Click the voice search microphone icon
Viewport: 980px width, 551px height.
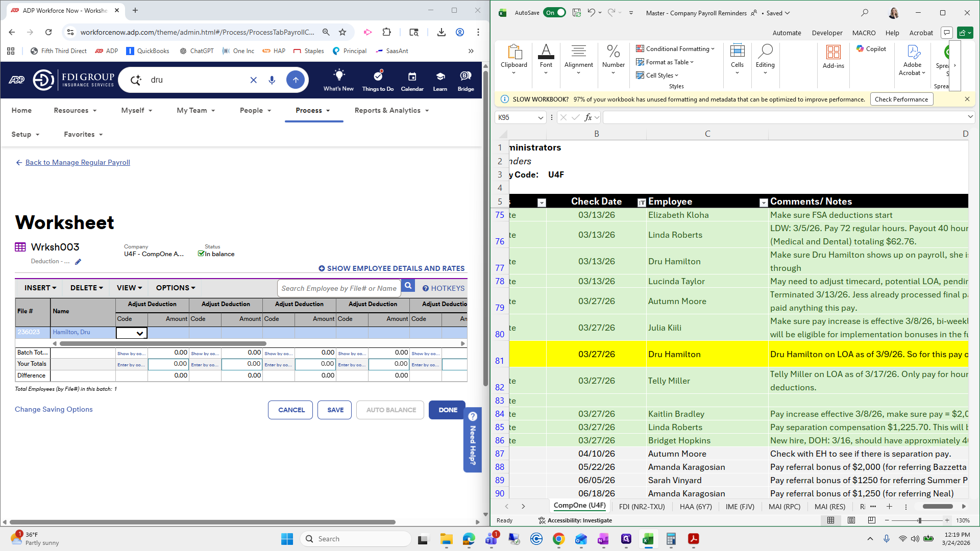pos(272,80)
